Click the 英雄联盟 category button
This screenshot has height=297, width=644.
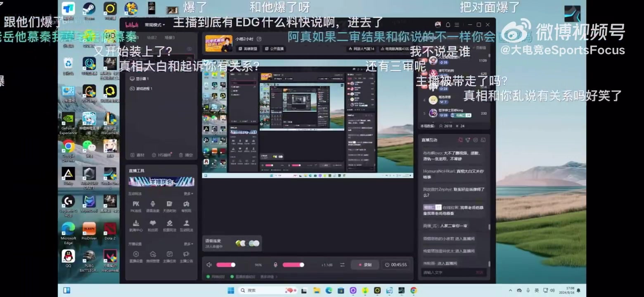tap(248, 49)
